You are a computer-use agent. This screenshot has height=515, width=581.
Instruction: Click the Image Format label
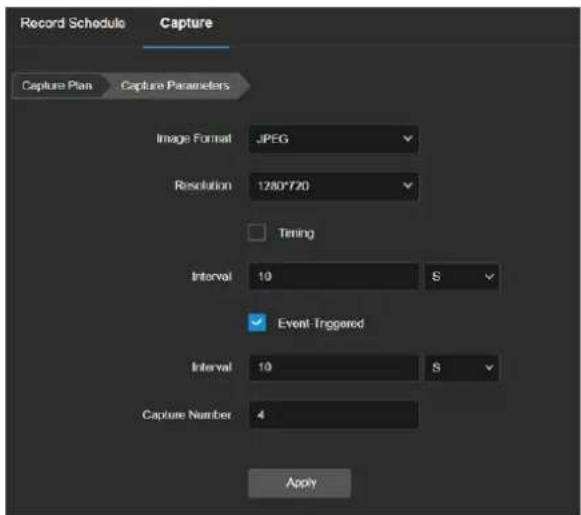194,139
